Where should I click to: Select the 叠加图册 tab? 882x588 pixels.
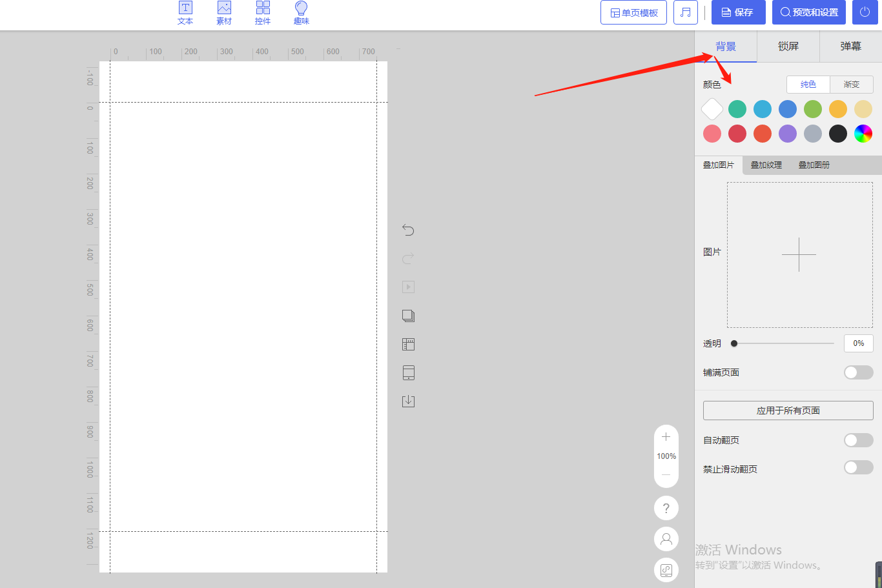814,165
